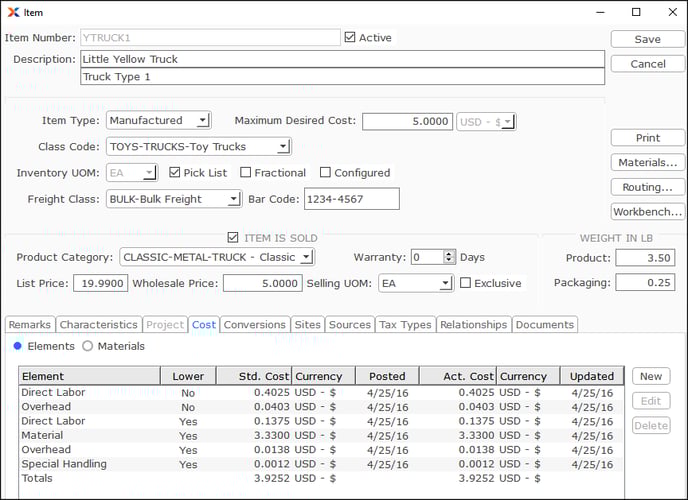The width and height of the screenshot is (688, 500).
Task: Open the Routing... button
Action: coord(648,187)
